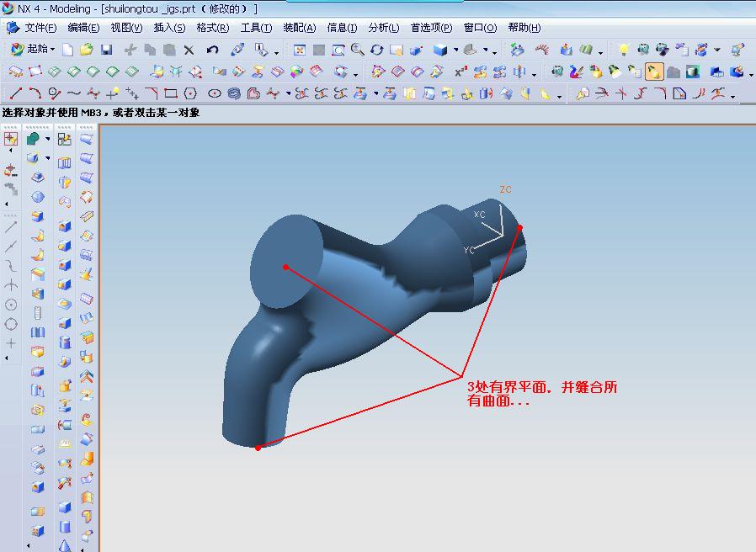Toggle the highlighted lamp visualization button
Image resolution: width=756 pixels, height=552 pixels.
pos(653,72)
